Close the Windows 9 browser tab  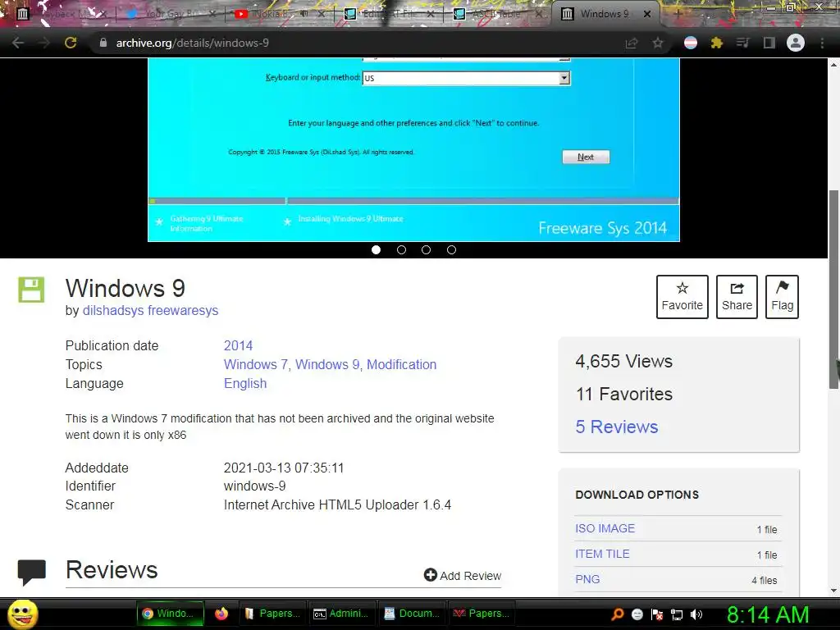(647, 14)
